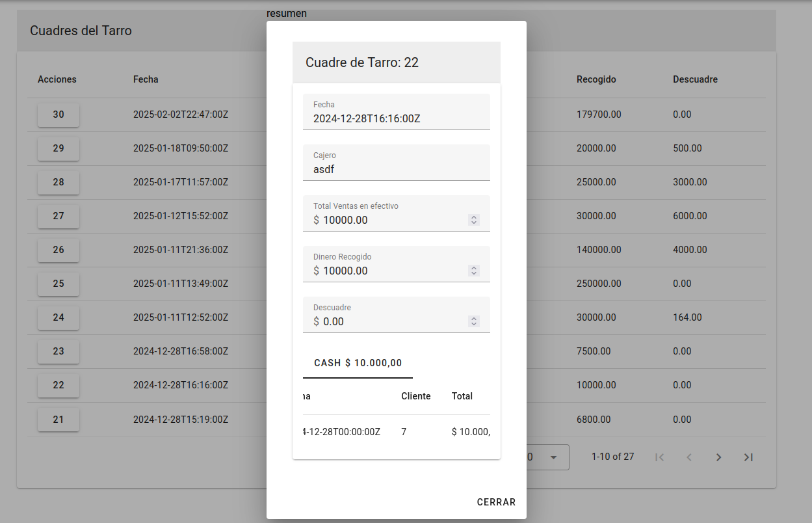This screenshot has height=523, width=812.
Task: Go to next page of results
Action: coord(718,457)
